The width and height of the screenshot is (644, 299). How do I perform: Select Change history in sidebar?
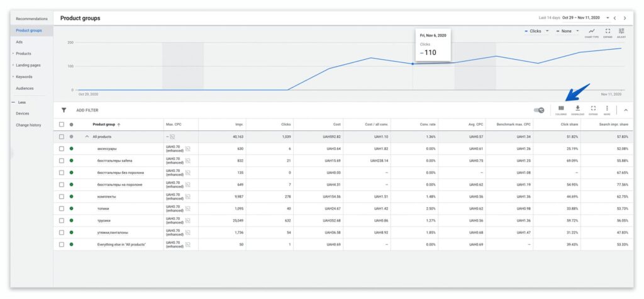point(28,125)
